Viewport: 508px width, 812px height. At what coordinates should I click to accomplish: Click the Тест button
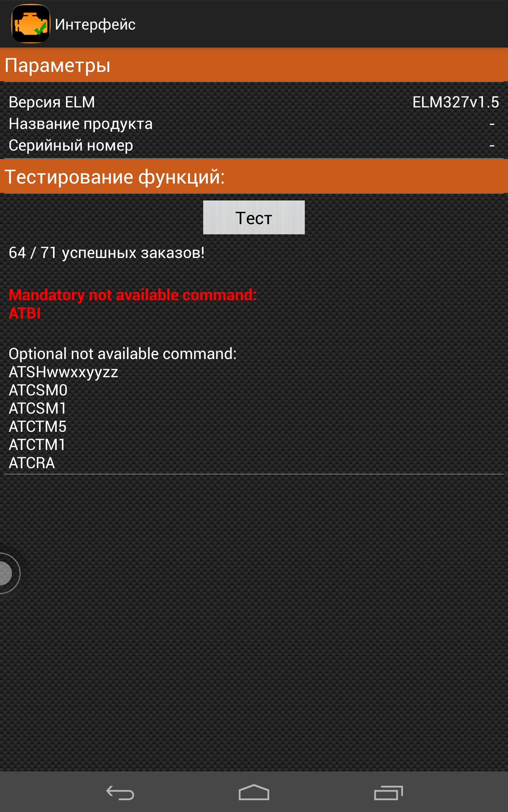pos(254,217)
